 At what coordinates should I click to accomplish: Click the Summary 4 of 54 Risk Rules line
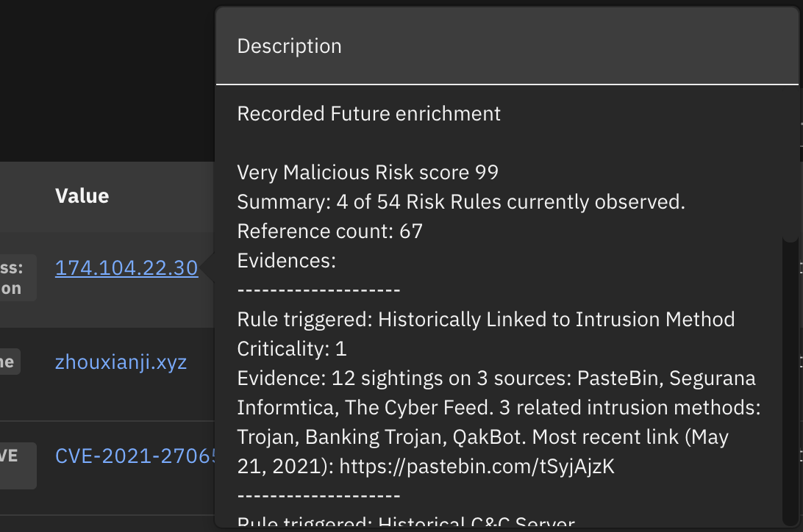click(460, 202)
